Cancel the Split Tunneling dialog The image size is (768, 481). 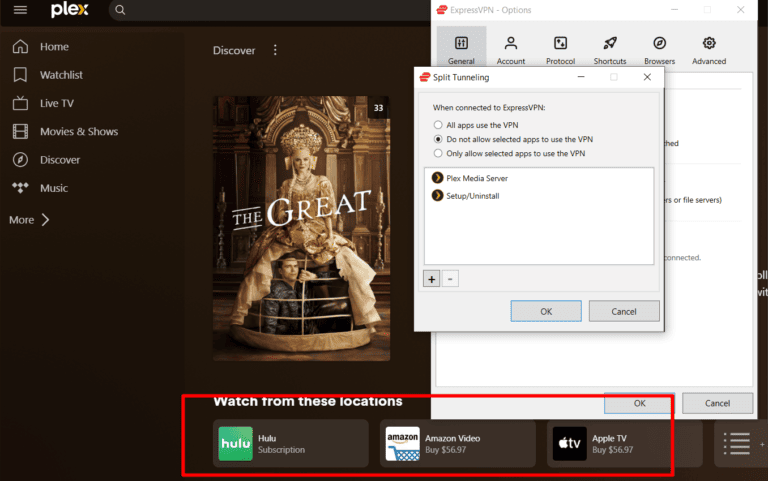click(624, 311)
